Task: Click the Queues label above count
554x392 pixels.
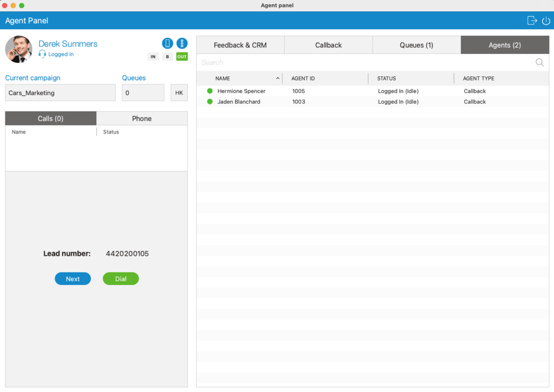Action: [134, 78]
